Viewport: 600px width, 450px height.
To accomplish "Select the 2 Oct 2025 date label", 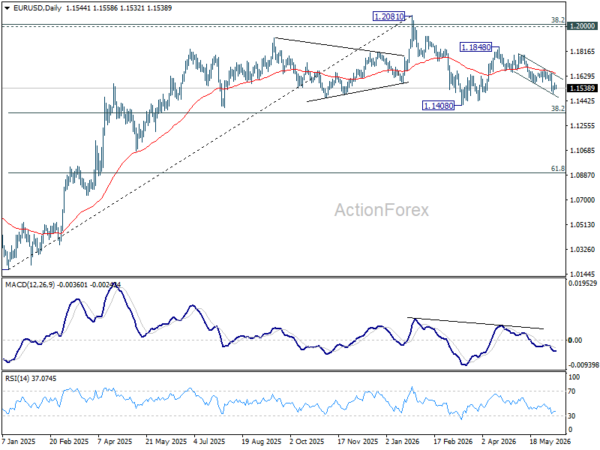I will (x=307, y=442).
